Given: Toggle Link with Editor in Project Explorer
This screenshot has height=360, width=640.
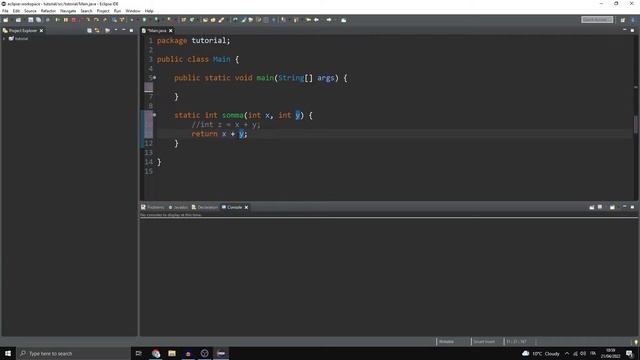Looking at the screenshot, I should 97,31.
